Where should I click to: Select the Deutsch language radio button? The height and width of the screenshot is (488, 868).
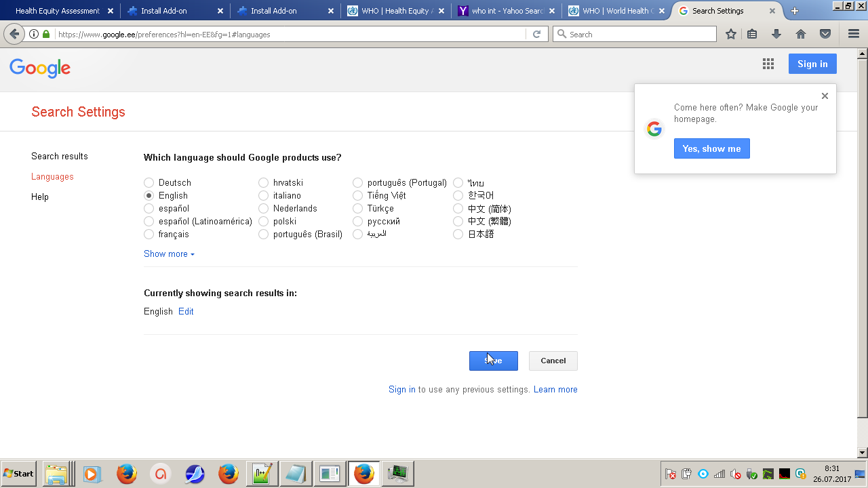pos(149,183)
